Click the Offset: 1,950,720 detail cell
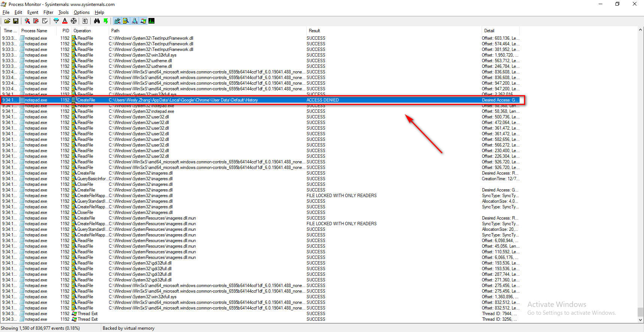644x332 pixels. tap(500, 55)
